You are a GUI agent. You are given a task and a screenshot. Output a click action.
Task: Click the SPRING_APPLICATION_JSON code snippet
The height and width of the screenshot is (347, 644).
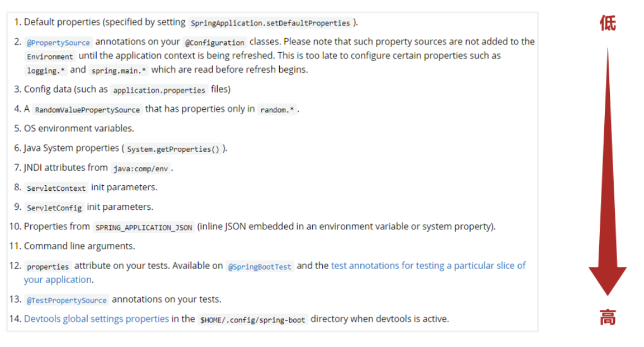point(144,228)
